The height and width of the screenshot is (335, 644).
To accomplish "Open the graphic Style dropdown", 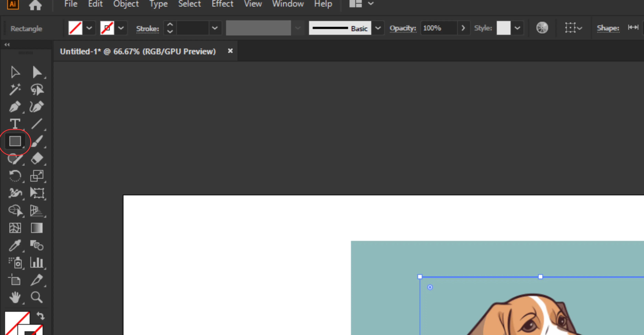I will coord(517,28).
